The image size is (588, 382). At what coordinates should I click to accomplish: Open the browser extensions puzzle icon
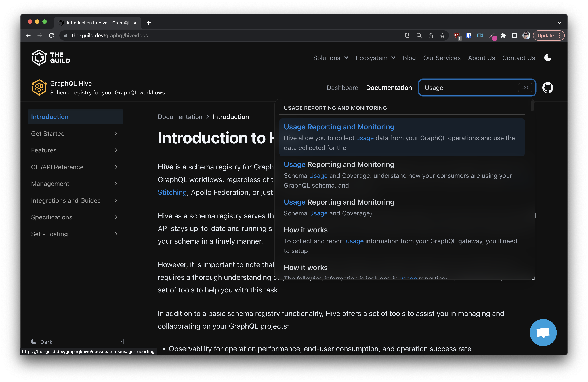pyautogui.click(x=503, y=35)
